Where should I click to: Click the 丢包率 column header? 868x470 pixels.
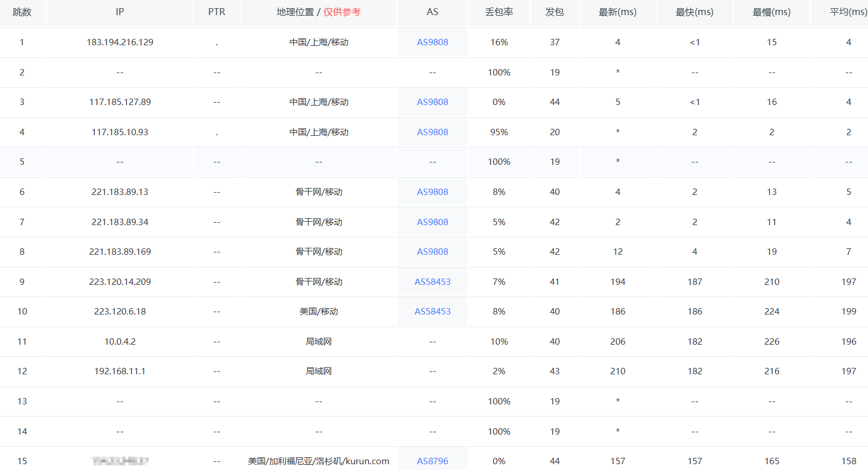click(499, 12)
